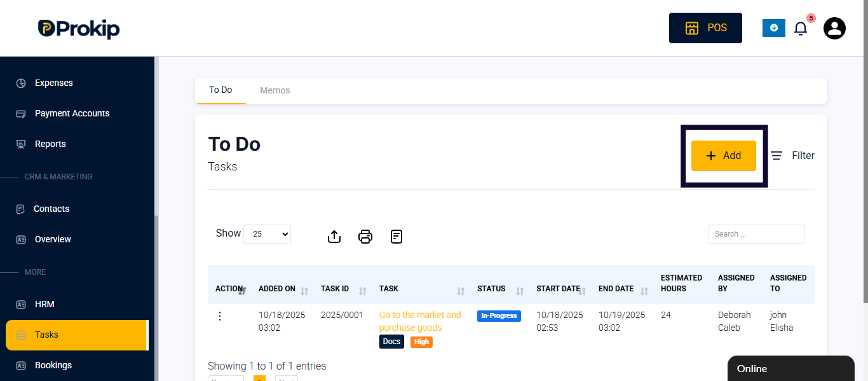Click the blue download arrow icon
Image resolution: width=868 pixels, height=381 pixels.
tap(774, 28)
